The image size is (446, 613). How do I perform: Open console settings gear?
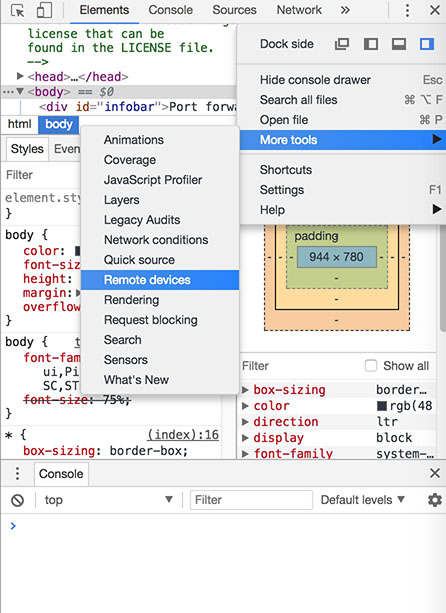[435, 500]
